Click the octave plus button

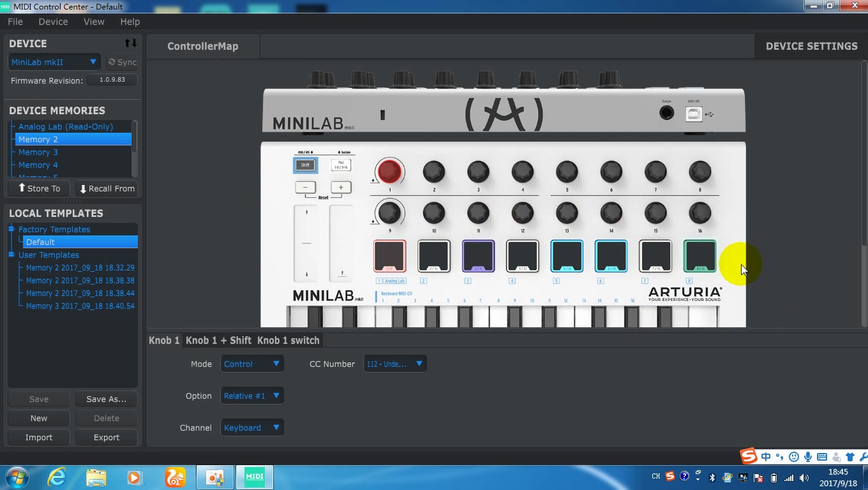pyautogui.click(x=341, y=188)
